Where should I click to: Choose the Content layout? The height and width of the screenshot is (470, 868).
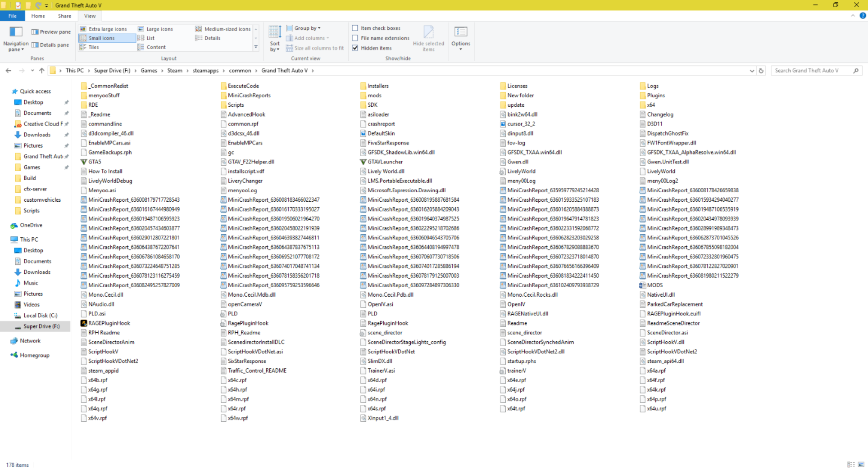(152, 47)
